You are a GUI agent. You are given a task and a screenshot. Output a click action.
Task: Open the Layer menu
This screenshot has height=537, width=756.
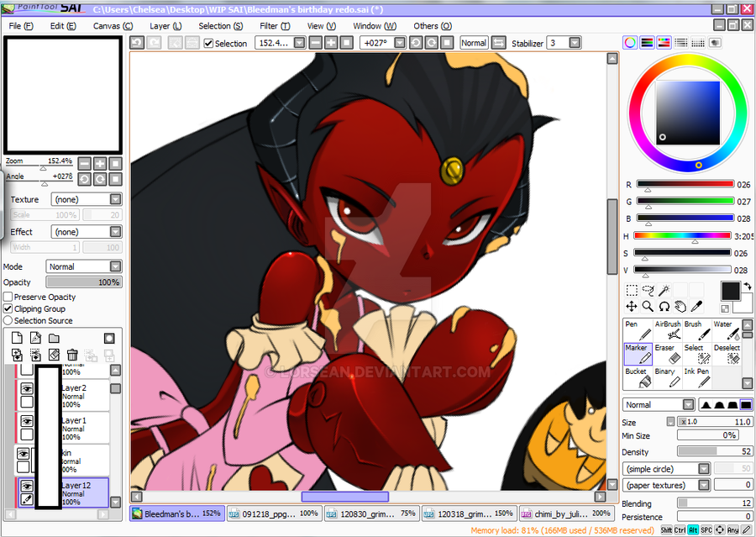165,26
